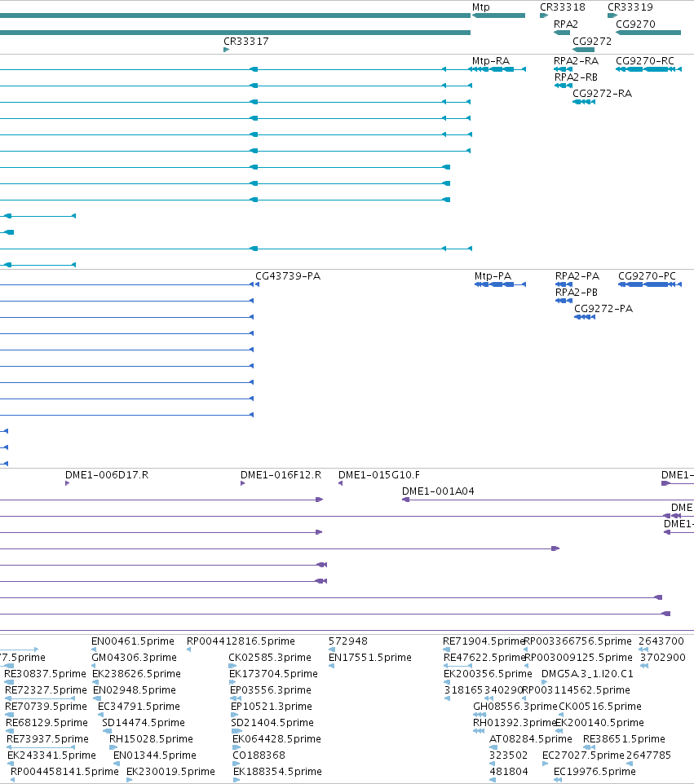Click EST EK238626.5prime
The width and height of the screenshot is (694, 784).
click(136, 674)
